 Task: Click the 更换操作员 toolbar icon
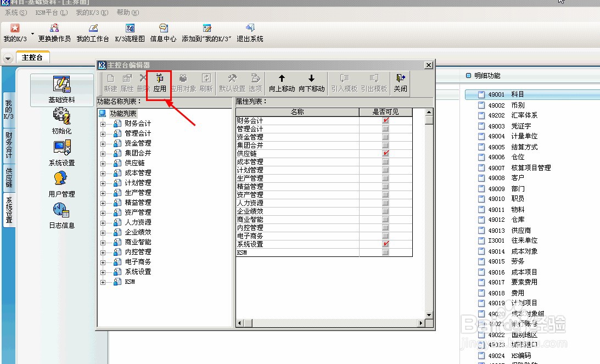[x=54, y=31]
